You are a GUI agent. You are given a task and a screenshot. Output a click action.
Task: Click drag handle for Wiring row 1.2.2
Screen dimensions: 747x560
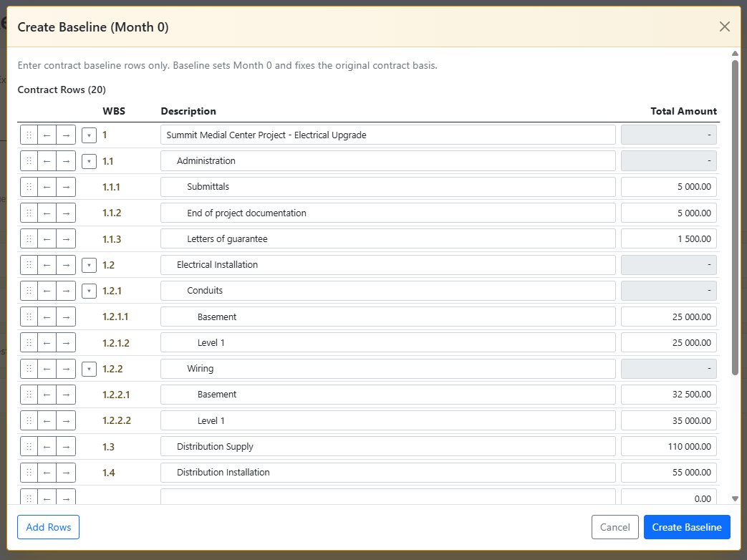(29, 369)
